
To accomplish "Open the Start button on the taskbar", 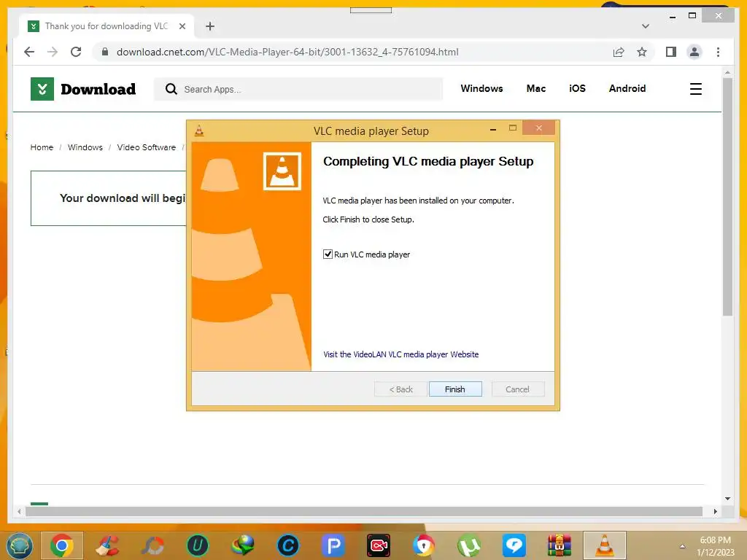I will (x=20, y=545).
